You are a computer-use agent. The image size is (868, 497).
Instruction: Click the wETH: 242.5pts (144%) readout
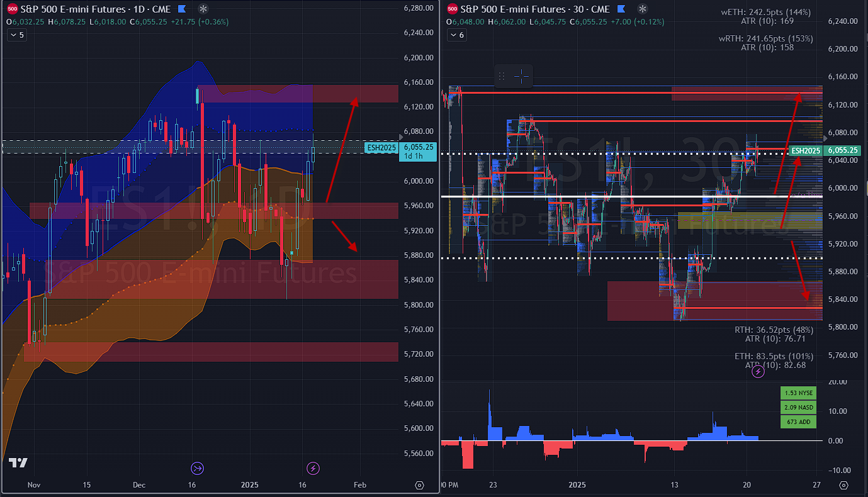pos(766,12)
